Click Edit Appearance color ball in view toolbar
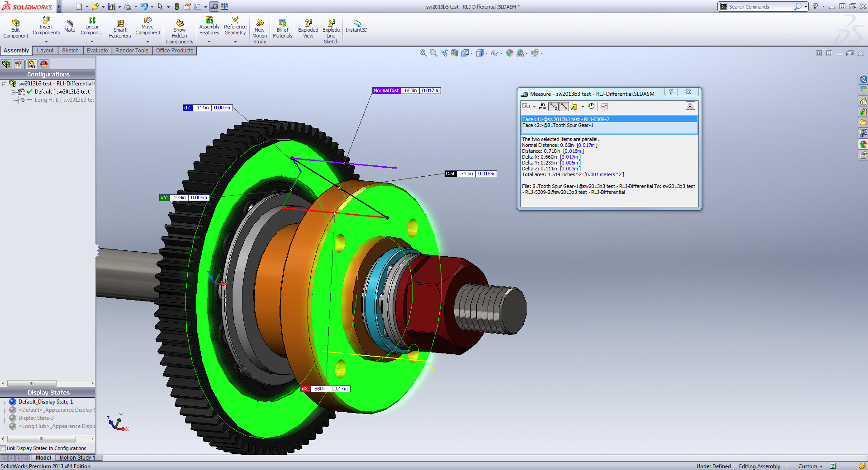The width and height of the screenshot is (868, 470). tap(510, 53)
